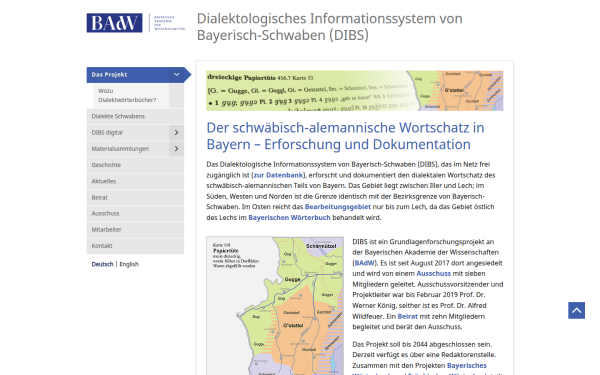This screenshot has width=600, height=375.
Task: Open the DIBS digital menu item
Action: (128, 132)
